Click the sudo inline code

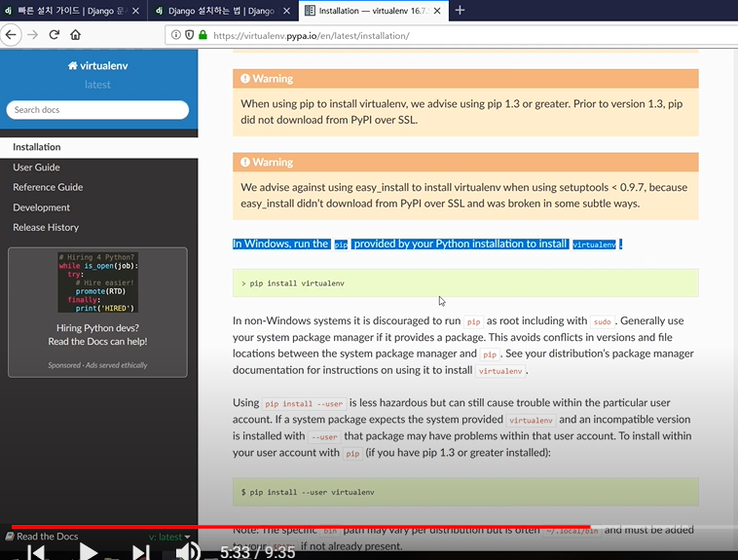point(602,321)
